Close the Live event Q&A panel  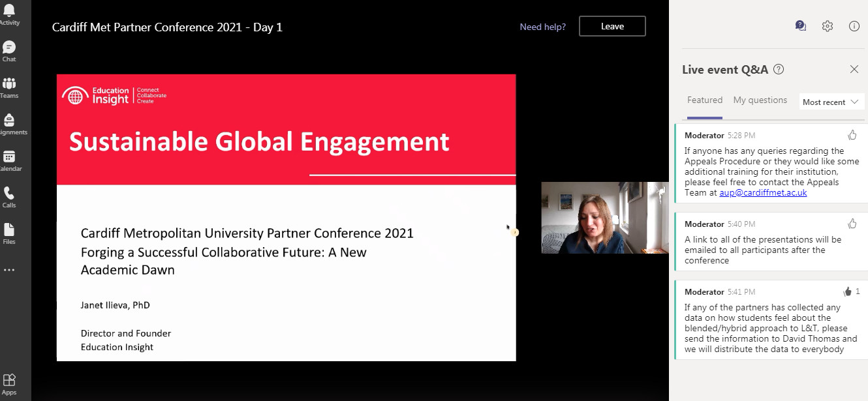click(854, 69)
